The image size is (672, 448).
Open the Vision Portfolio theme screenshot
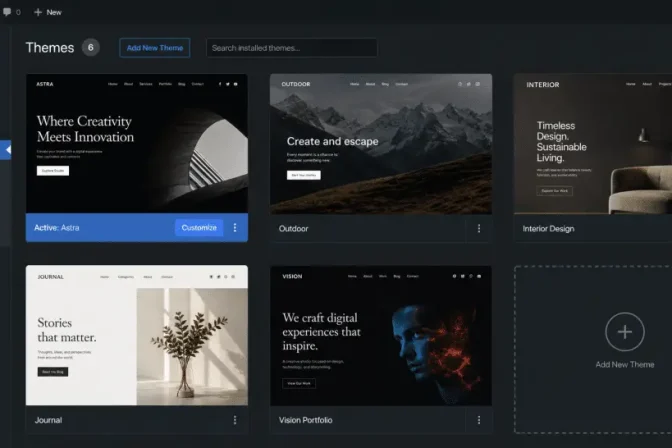[x=381, y=336]
